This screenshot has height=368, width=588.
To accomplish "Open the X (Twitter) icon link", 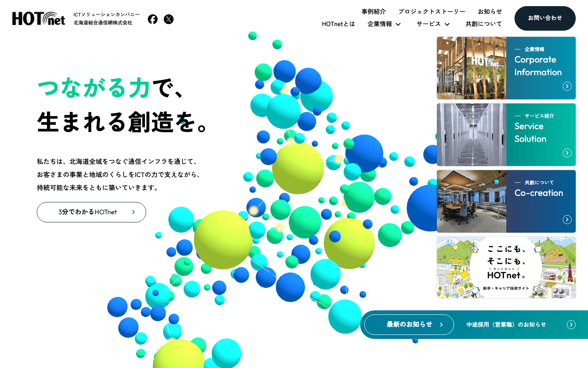I will (x=169, y=19).
